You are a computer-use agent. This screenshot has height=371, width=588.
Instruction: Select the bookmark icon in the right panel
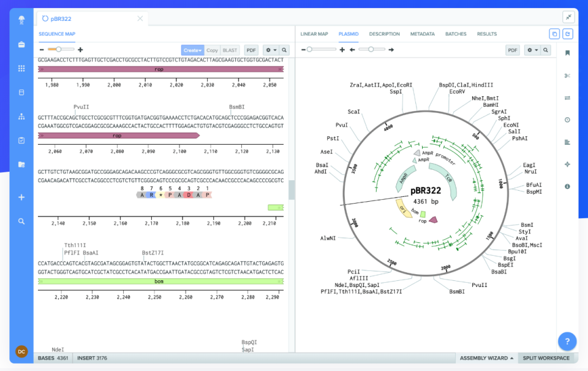pyautogui.click(x=567, y=54)
